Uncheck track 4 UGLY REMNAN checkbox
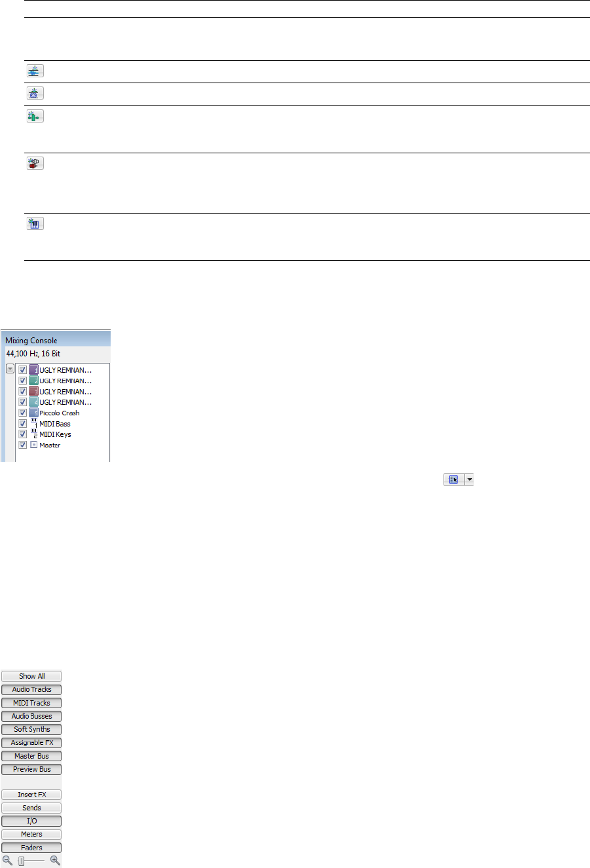590x868 pixels. [23, 402]
